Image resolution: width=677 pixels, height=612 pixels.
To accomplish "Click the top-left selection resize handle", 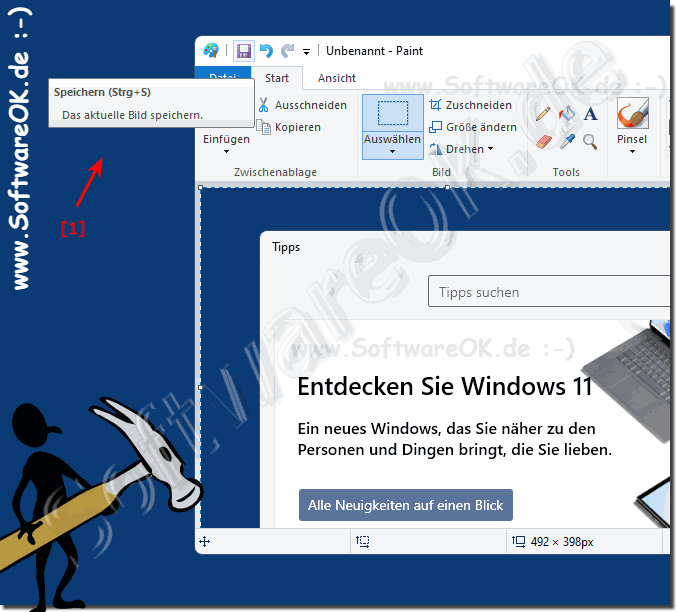I will click(200, 187).
